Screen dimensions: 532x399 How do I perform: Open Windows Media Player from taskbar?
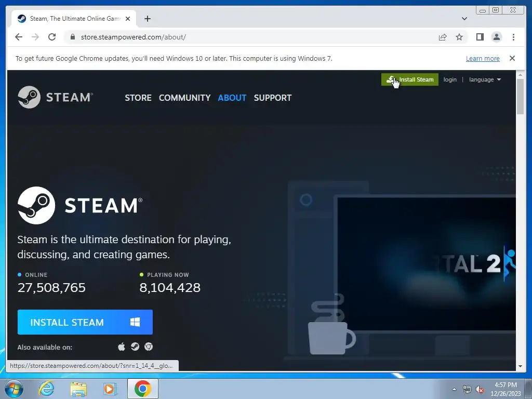pyautogui.click(x=110, y=389)
